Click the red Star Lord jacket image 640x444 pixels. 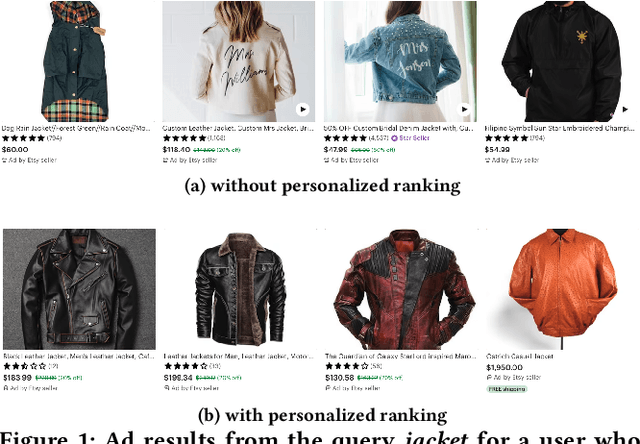coord(401,289)
